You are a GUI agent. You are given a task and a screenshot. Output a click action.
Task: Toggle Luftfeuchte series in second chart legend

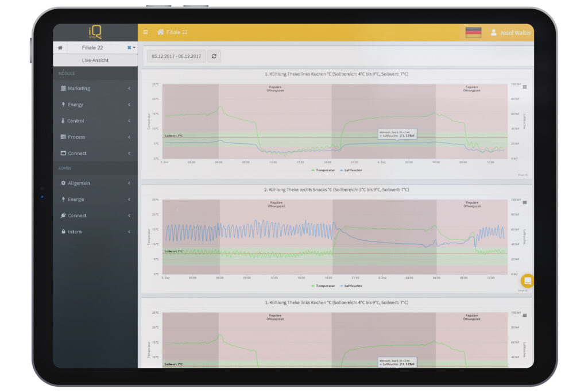[352, 286]
